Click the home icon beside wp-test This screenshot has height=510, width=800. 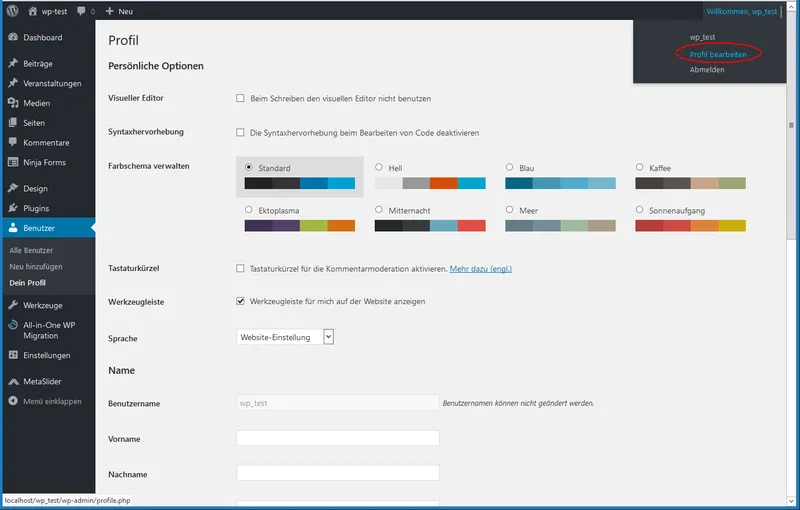click(33, 11)
